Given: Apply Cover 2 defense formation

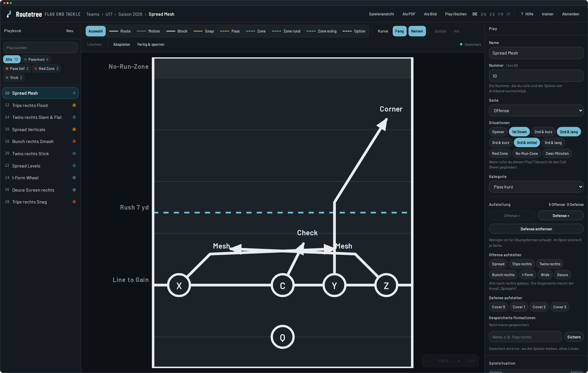Looking at the screenshot, I should click(x=539, y=307).
